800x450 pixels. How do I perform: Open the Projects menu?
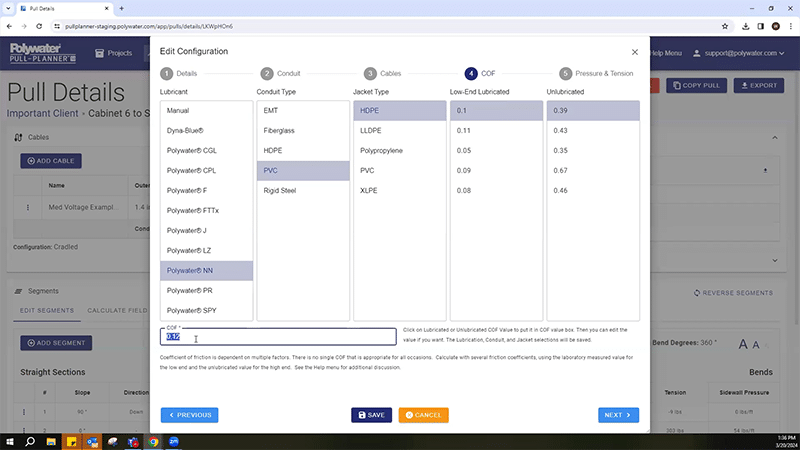point(114,53)
